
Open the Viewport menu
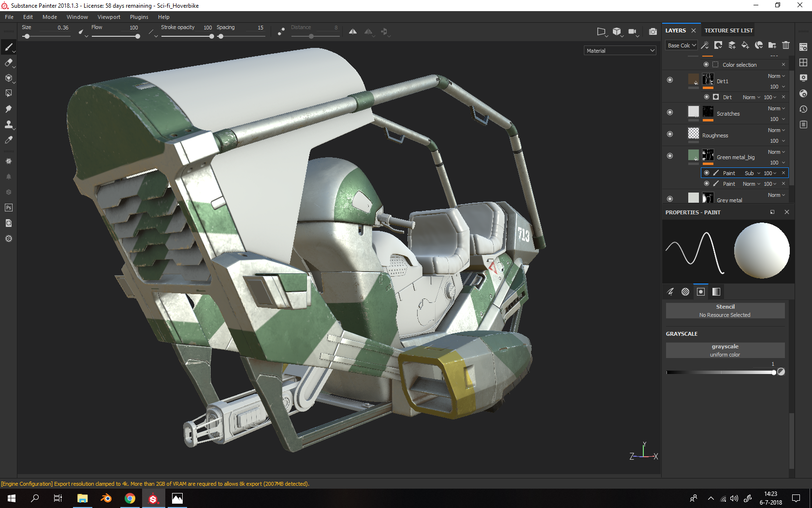(109, 17)
